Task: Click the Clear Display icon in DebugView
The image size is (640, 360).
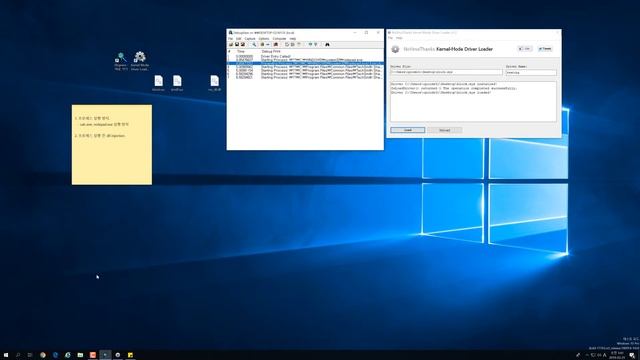Action: click(x=287, y=44)
